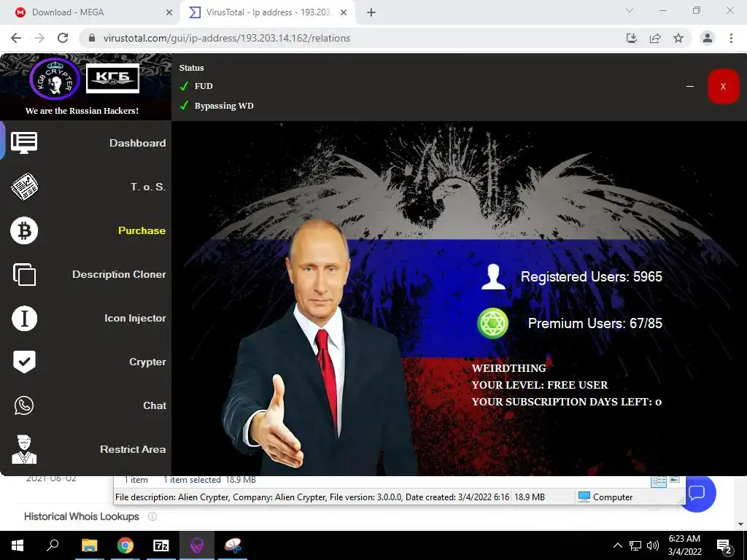The height and width of the screenshot is (560, 747).
Task: Open the Crypter shield check icon
Action: click(x=24, y=362)
